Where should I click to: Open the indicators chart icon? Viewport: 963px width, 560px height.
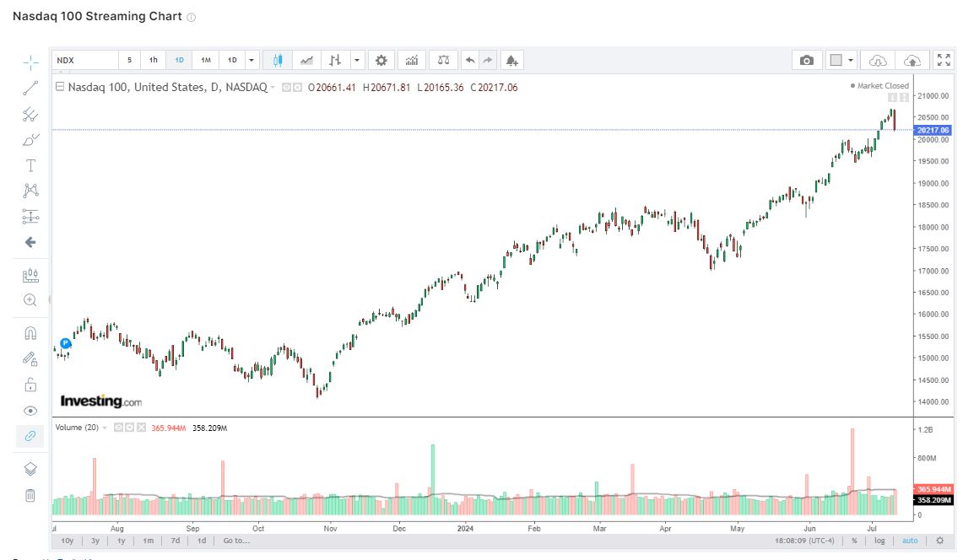[x=412, y=61]
